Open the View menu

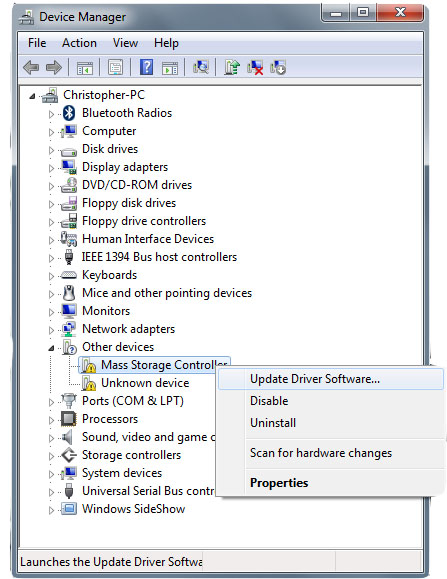point(125,43)
